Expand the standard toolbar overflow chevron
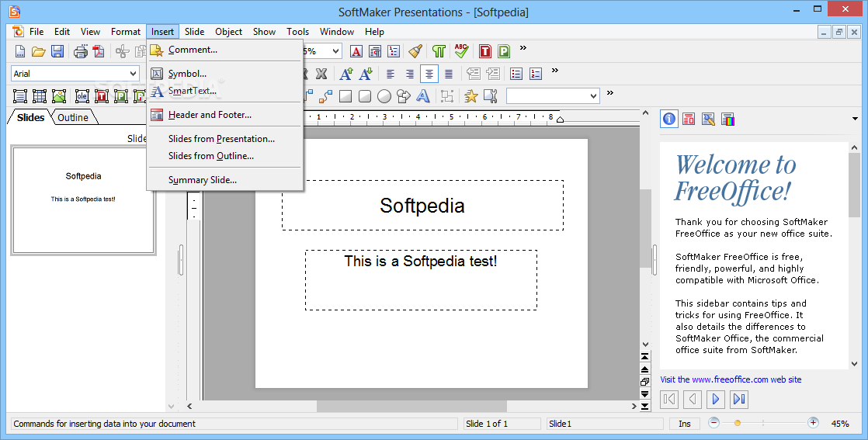 pos(523,48)
